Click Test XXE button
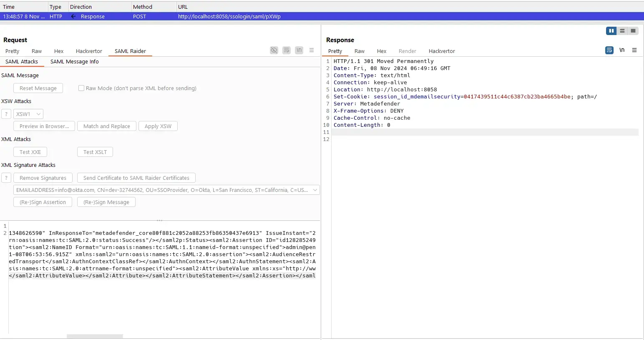 [x=30, y=152]
